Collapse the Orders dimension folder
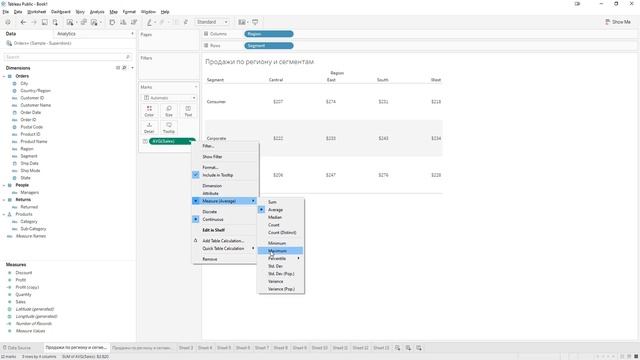 [4, 76]
